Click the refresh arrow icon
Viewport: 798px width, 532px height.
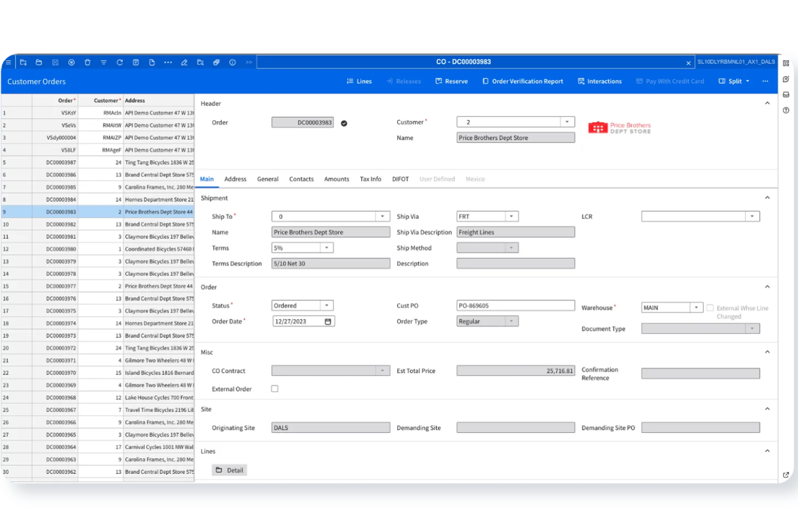(120, 63)
